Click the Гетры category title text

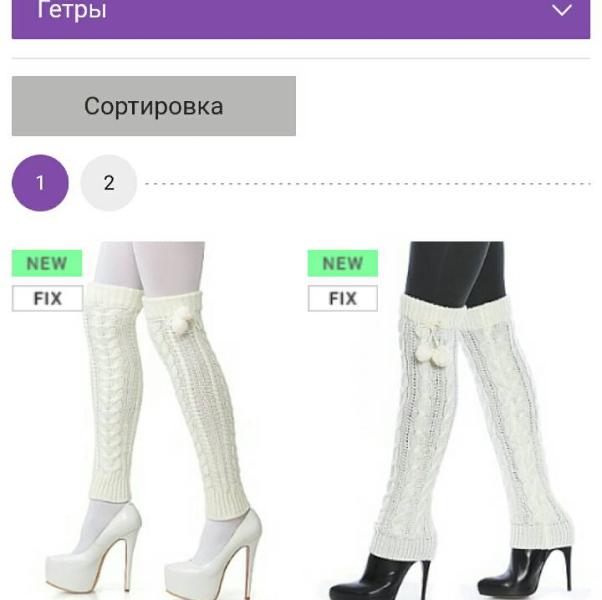71,10
